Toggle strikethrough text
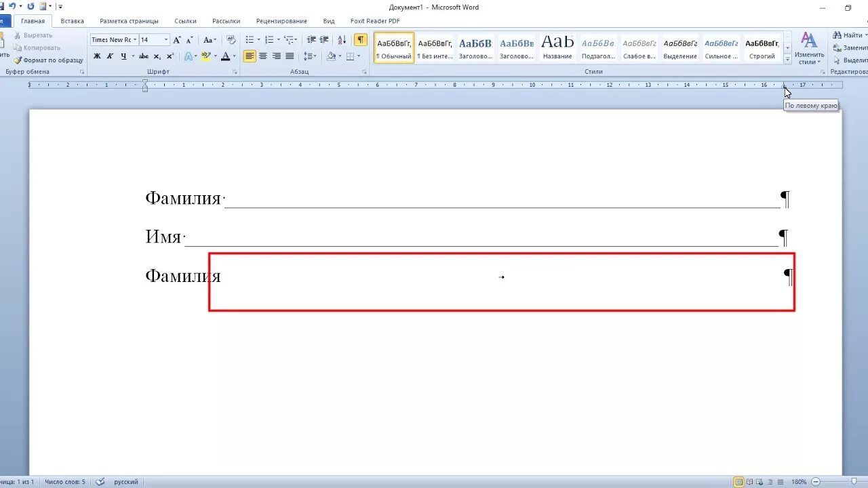Screen dimensions: 868x488 click(144, 56)
